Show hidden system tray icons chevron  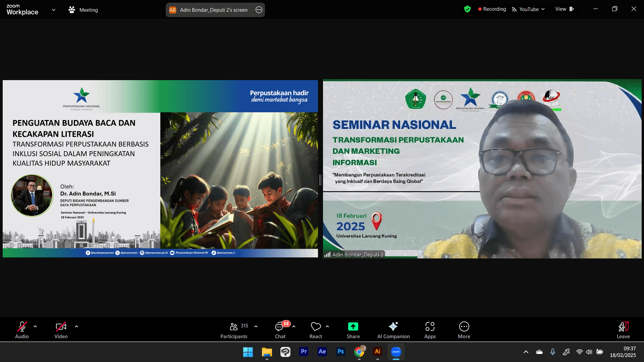pyautogui.click(x=526, y=352)
